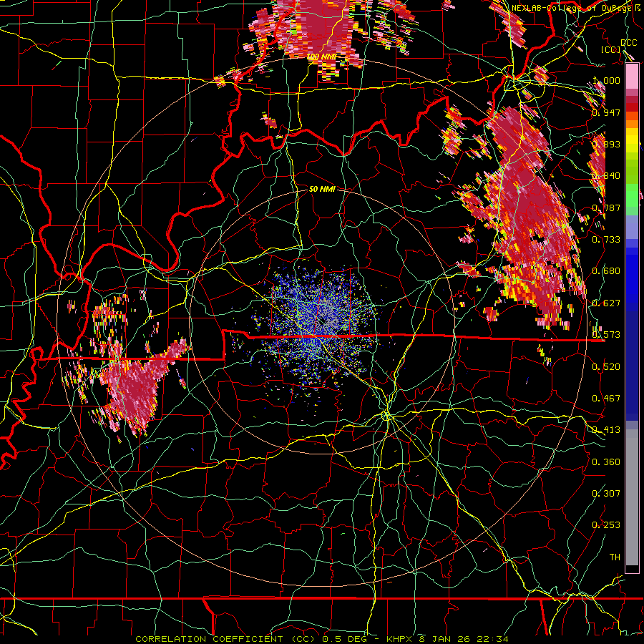
Task: Click the [CC] units label
Action: [x=610, y=49]
